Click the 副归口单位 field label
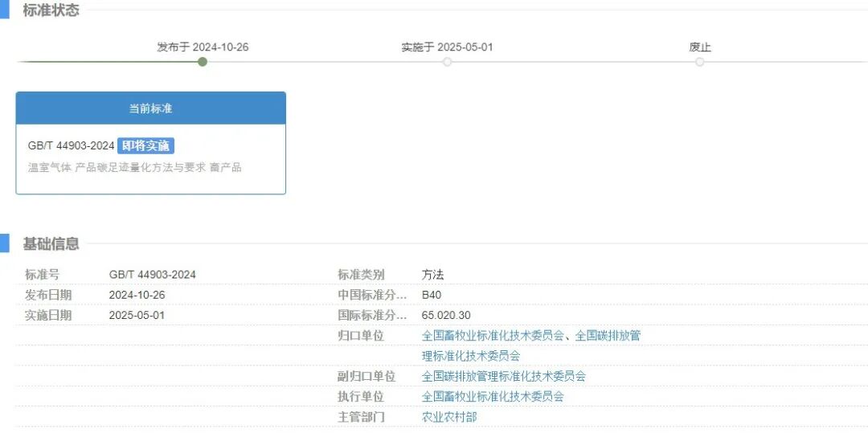The image size is (868, 437). pos(366,377)
